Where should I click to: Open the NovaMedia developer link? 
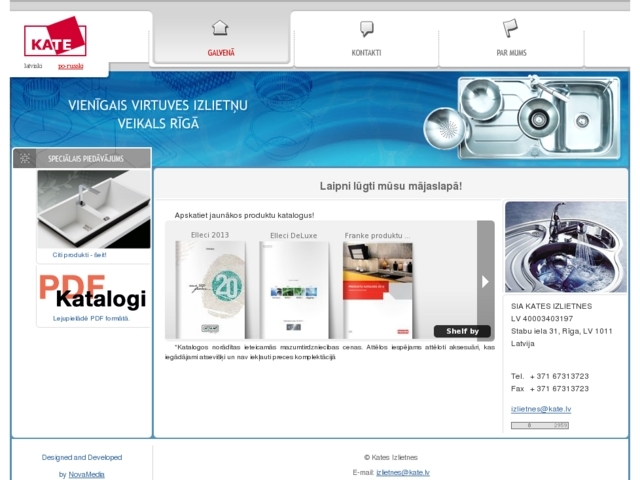coord(86,474)
